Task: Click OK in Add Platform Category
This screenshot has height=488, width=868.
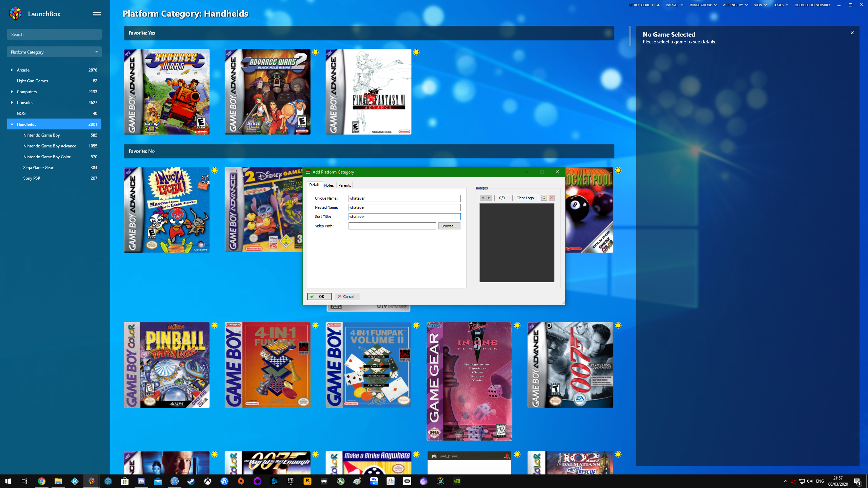Action: coord(319,297)
